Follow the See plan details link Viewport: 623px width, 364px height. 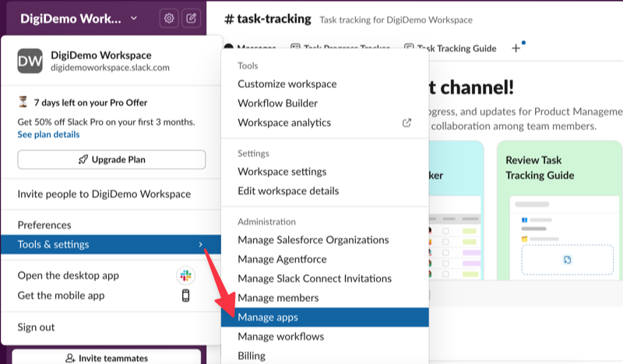coord(48,135)
